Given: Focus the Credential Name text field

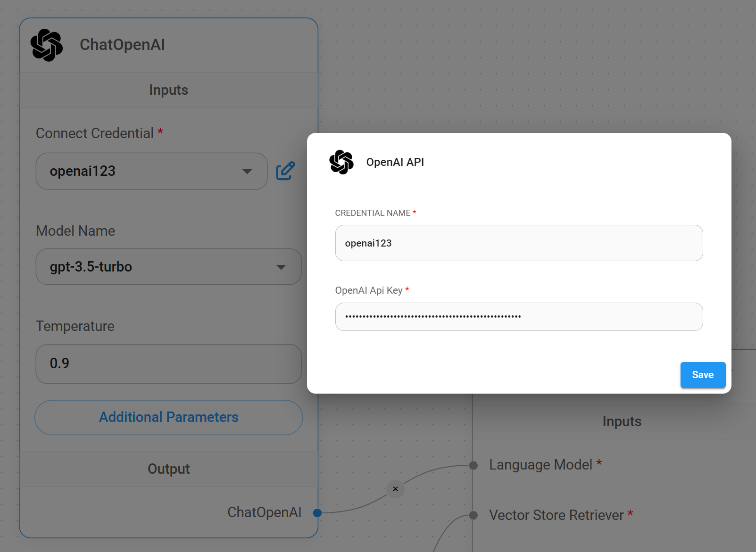Looking at the screenshot, I should point(519,243).
